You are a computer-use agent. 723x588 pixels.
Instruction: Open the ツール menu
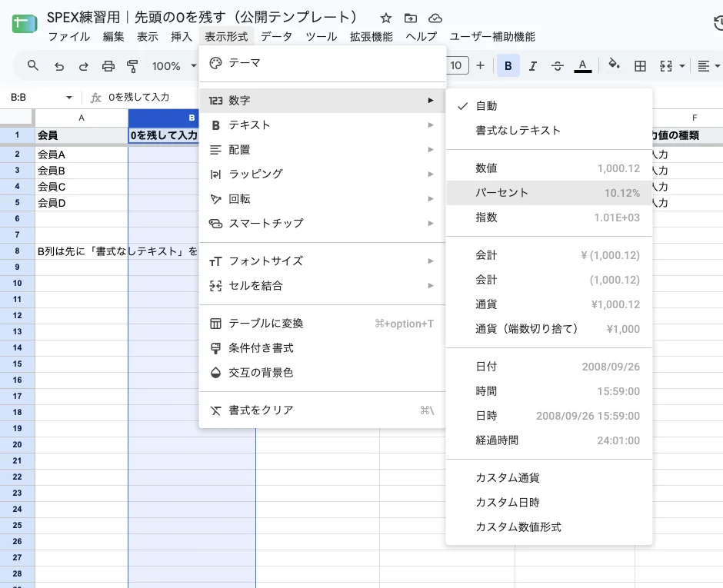click(x=322, y=37)
